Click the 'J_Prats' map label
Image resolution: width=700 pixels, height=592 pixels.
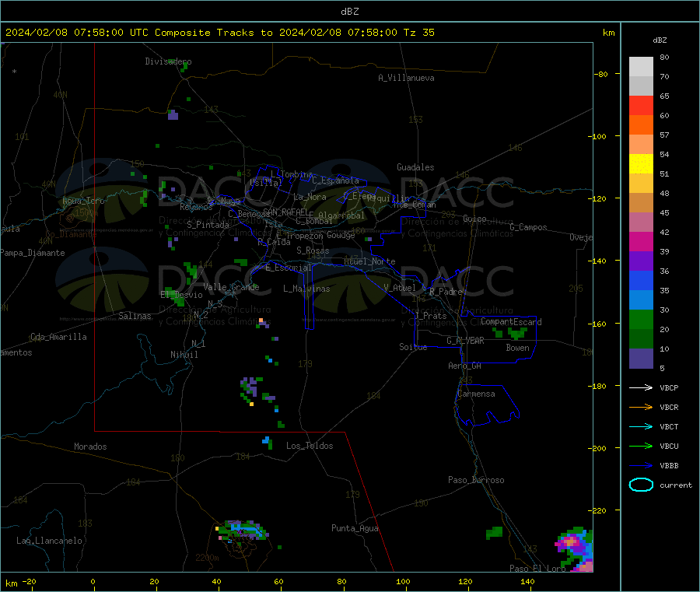431,316
